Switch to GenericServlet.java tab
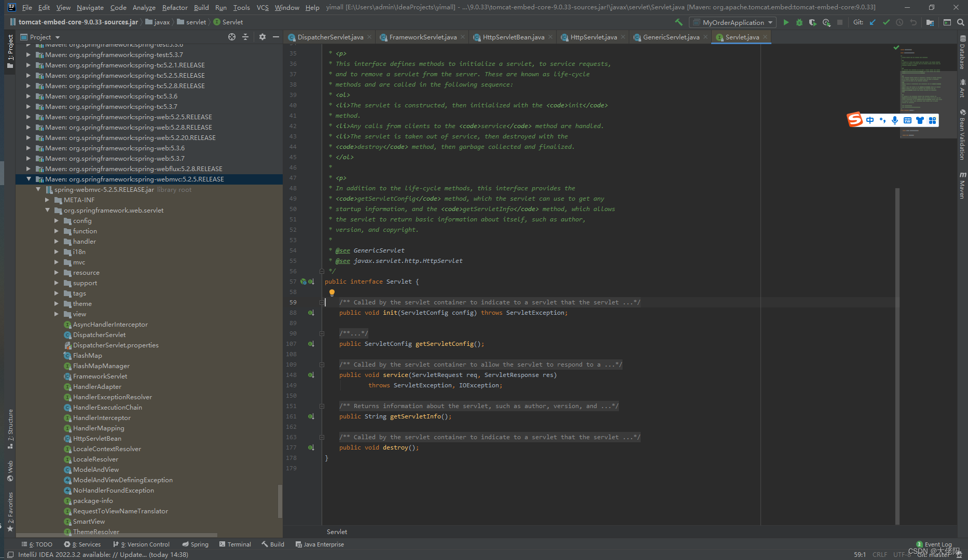 671,37
